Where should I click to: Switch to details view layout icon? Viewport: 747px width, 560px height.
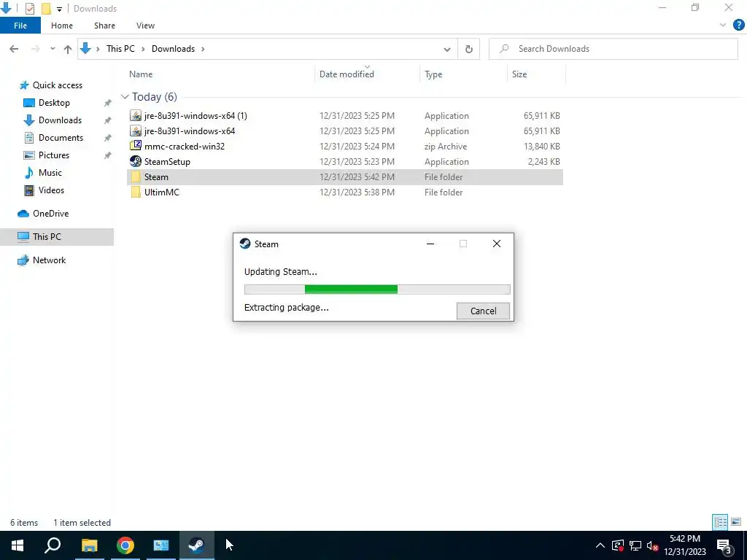(x=720, y=522)
